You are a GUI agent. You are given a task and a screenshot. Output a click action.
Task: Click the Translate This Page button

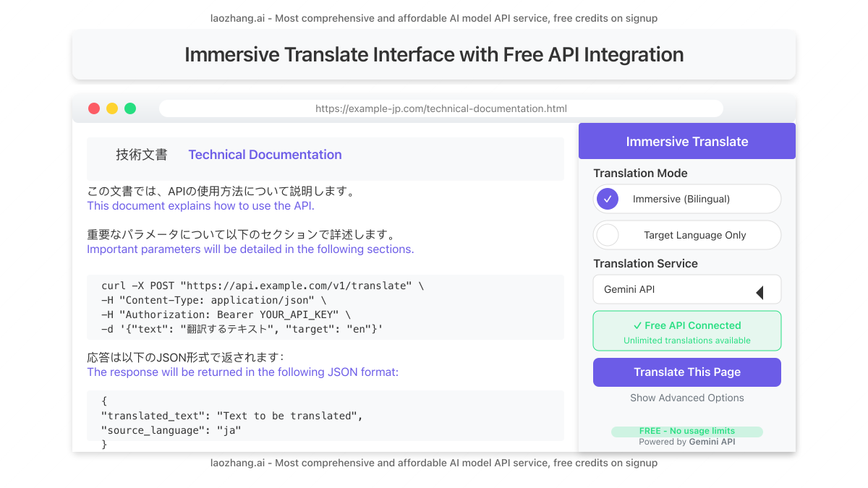687,372
